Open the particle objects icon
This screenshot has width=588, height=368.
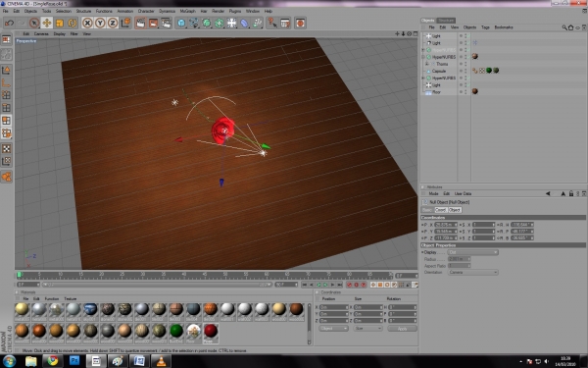coord(257,24)
